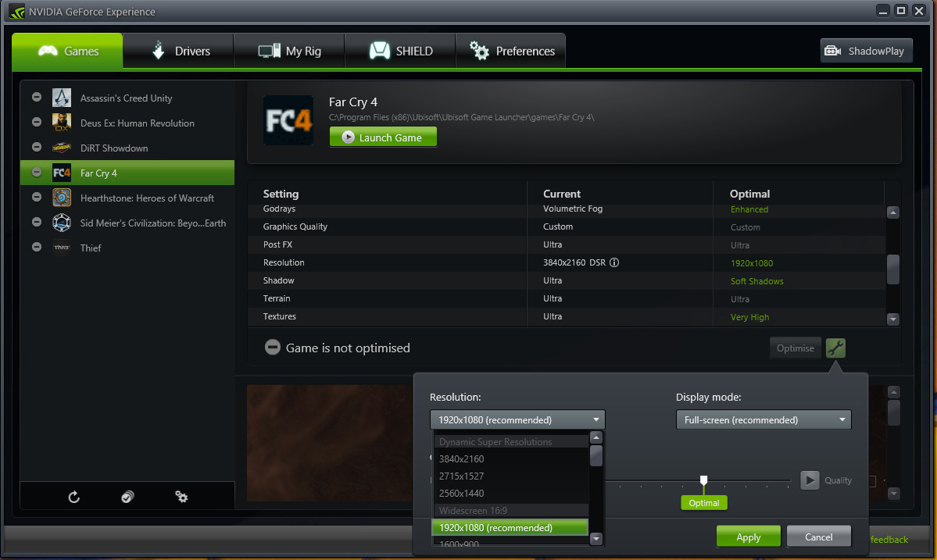937x560 pixels.
Task: Click resolution list scroll down arrow
Action: tap(595, 538)
